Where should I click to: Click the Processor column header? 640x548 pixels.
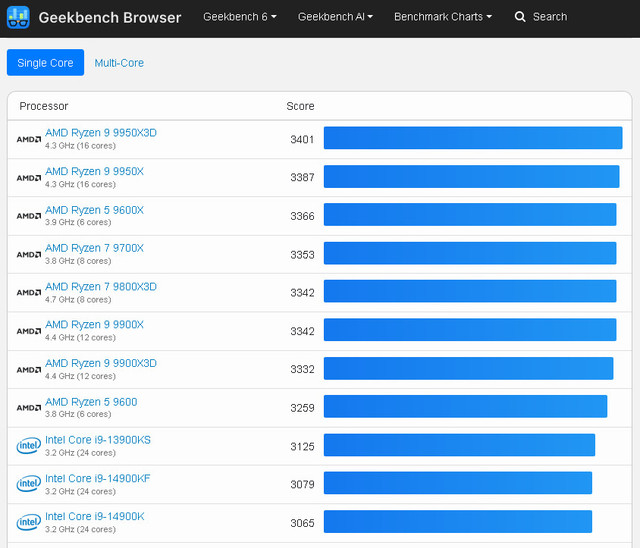(44, 106)
